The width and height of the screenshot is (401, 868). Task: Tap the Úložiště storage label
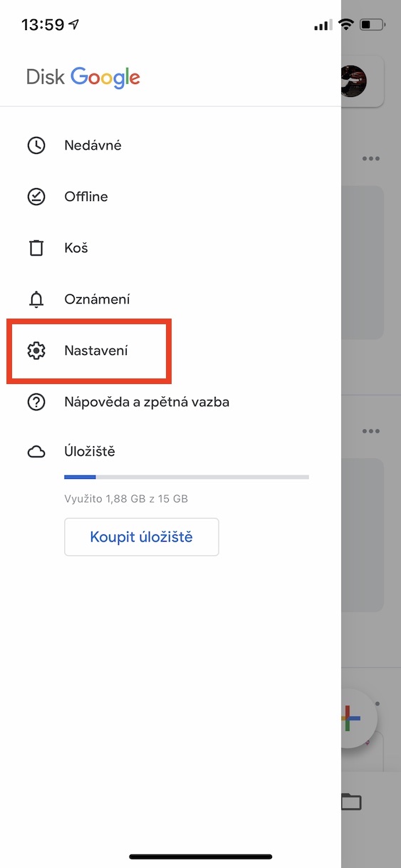coord(90,452)
